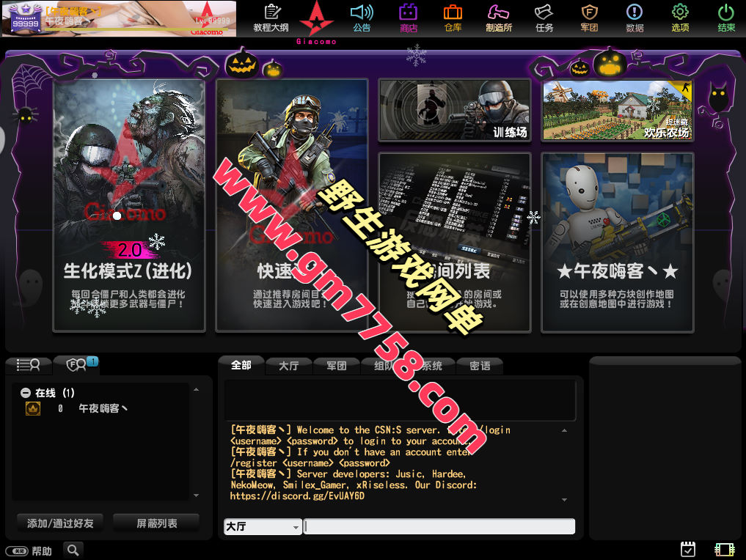The image size is (746, 560).
Task: Click the magnifier search icon near 帮助
Action: [x=73, y=549]
